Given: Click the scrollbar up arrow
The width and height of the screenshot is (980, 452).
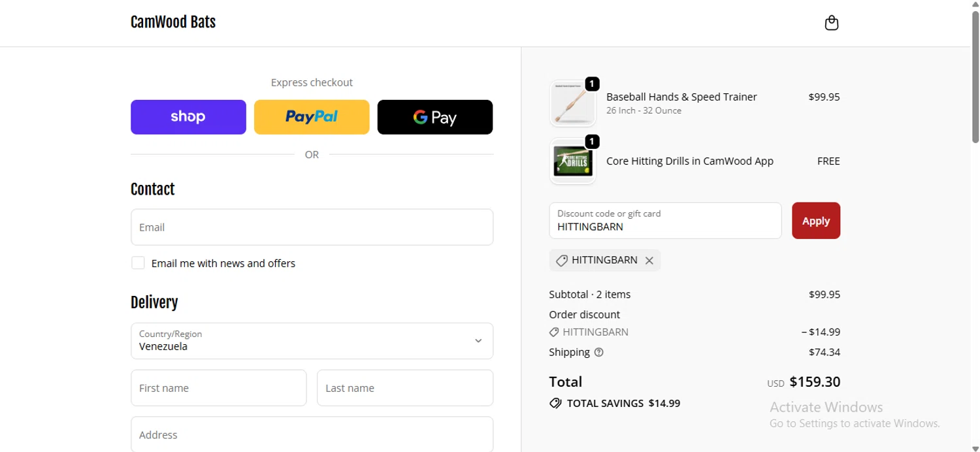Looking at the screenshot, I should (x=975, y=5).
